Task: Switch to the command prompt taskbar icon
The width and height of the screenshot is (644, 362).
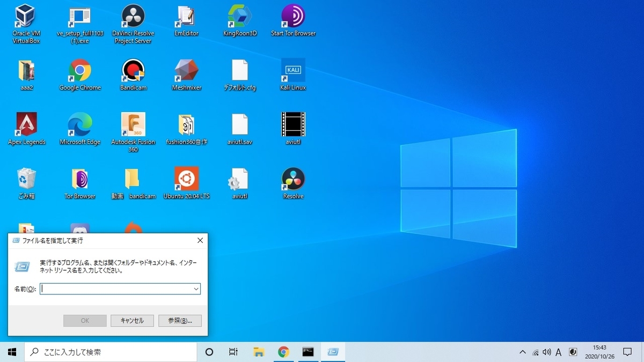Action: (308, 352)
